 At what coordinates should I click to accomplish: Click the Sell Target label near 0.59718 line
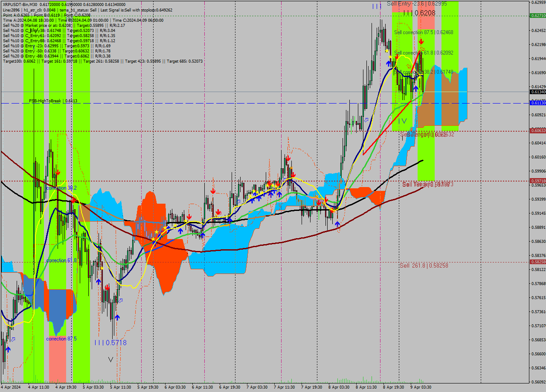[428, 184]
